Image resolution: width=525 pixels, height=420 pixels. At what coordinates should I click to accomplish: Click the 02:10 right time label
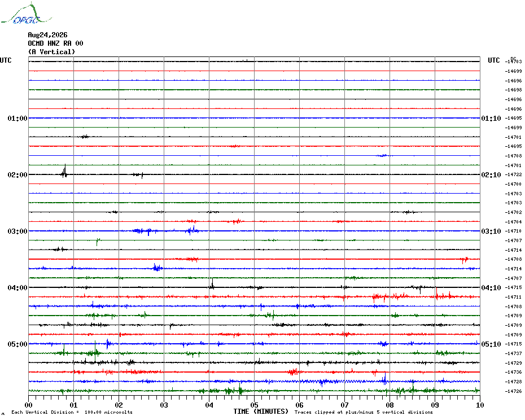point(491,175)
